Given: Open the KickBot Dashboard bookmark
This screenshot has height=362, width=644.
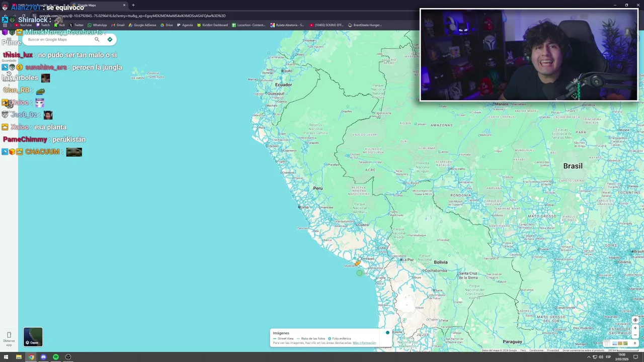Looking at the screenshot, I should tap(212, 25).
